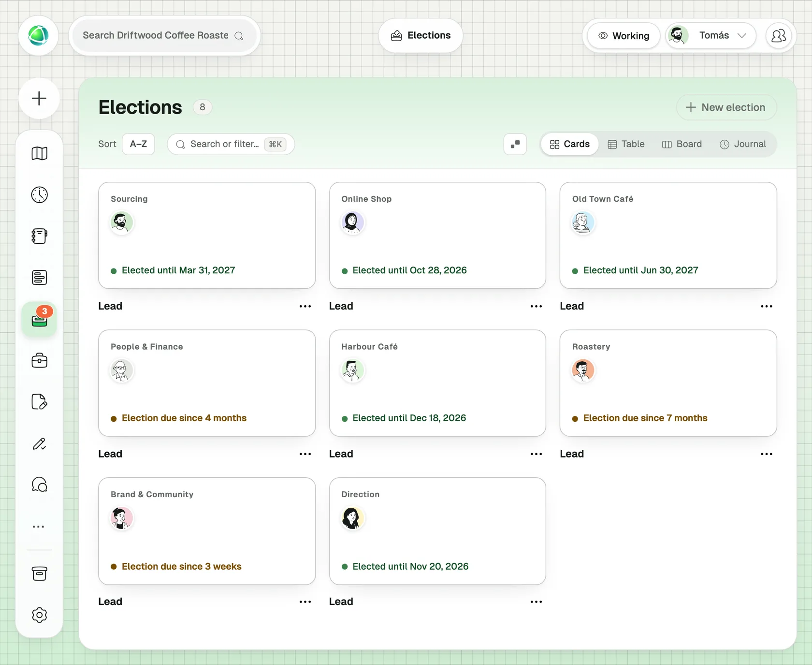Image resolution: width=812 pixels, height=665 pixels.
Task: Toggle the Working status button
Action: (x=623, y=36)
